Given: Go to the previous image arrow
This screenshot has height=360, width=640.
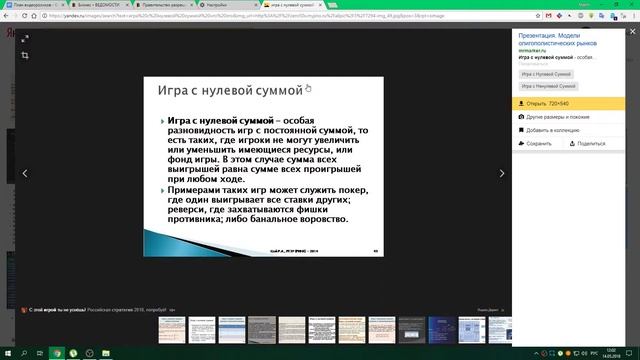Looking at the screenshot, I should (x=25, y=173).
